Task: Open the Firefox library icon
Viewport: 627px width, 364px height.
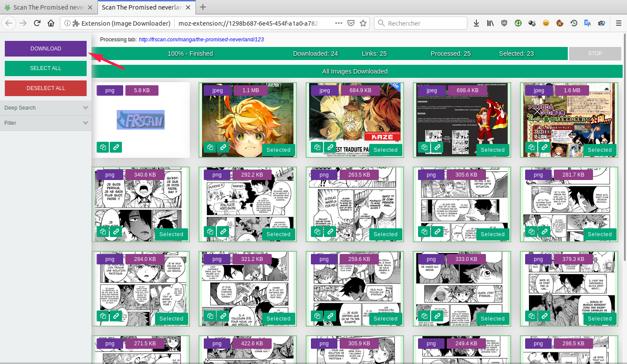Action: click(x=490, y=23)
